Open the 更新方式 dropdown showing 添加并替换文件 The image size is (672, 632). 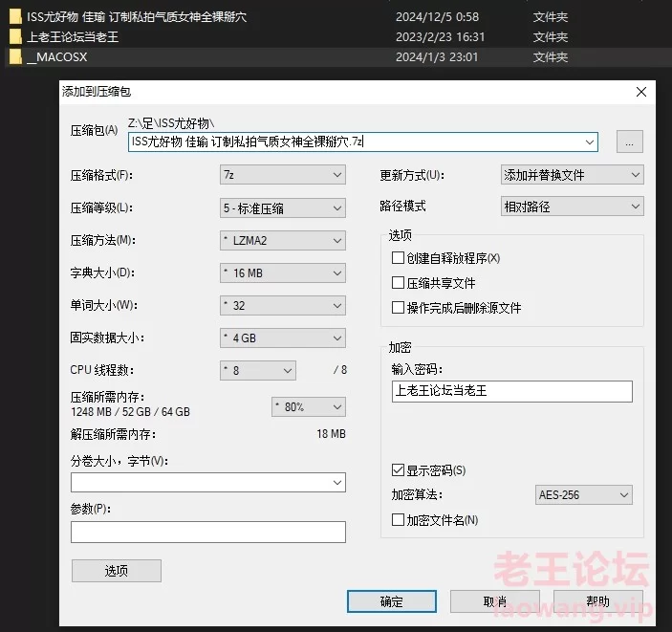pos(573,175)
